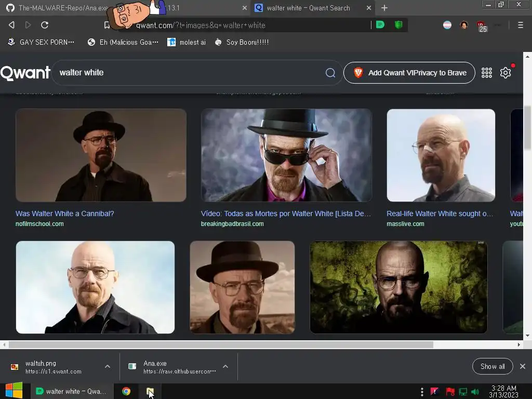Screen dimensions: 532x399
Task: Click the bookmark icon in address bar
Action: (x=107, y=25)
